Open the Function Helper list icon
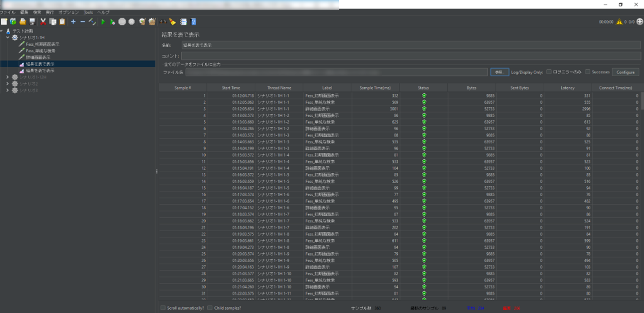 click(x=184, y=22)
